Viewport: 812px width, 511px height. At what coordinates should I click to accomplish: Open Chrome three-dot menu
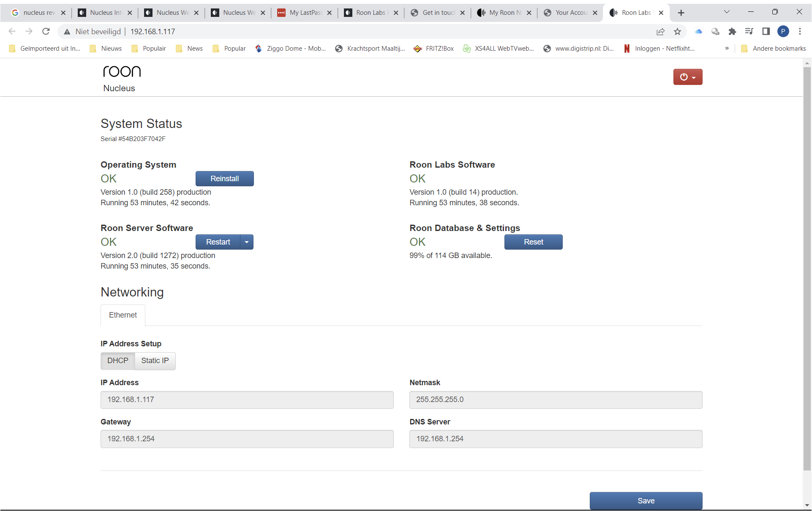point(800,32)
